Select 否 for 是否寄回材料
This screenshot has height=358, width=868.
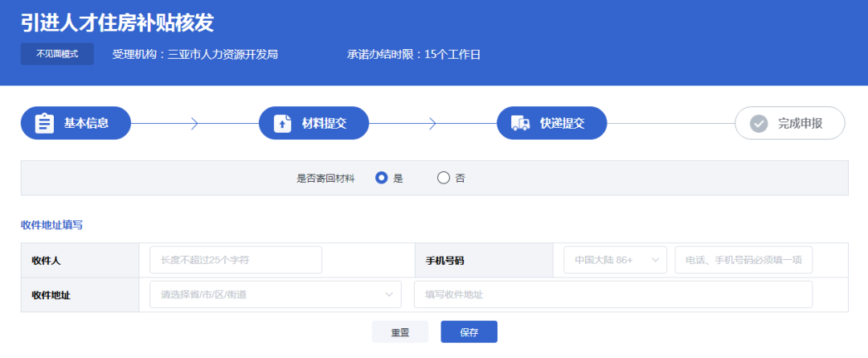[x=444, y=178]
